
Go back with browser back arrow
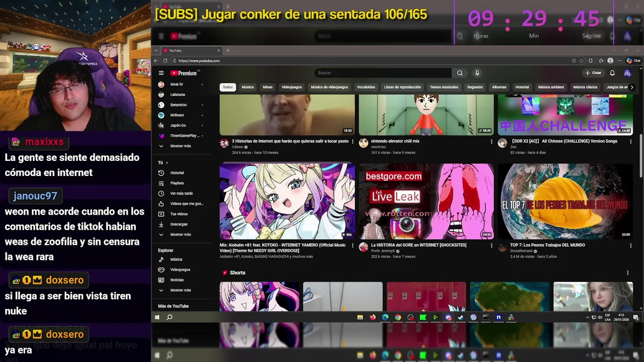coord(156,60)
